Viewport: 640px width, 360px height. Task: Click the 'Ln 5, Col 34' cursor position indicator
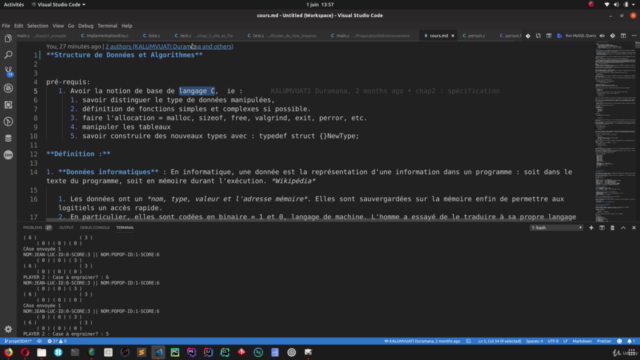tap(499, 341)
